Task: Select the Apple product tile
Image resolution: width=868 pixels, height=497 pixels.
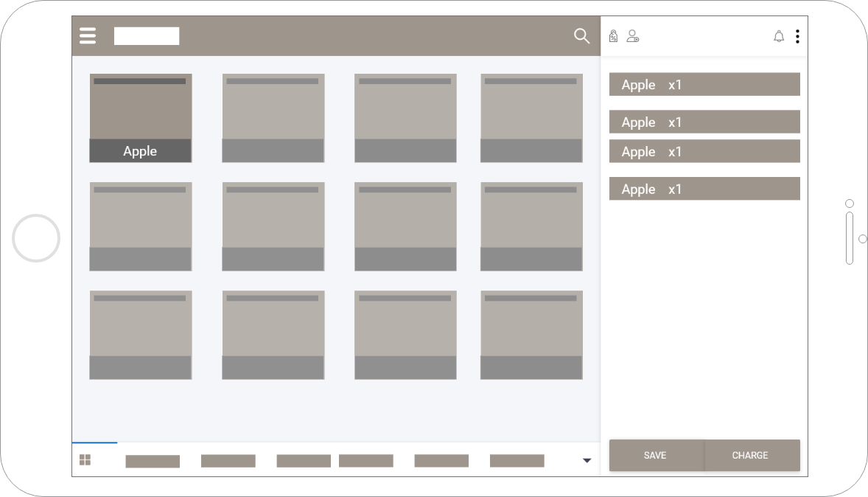Action: (141, 118)
